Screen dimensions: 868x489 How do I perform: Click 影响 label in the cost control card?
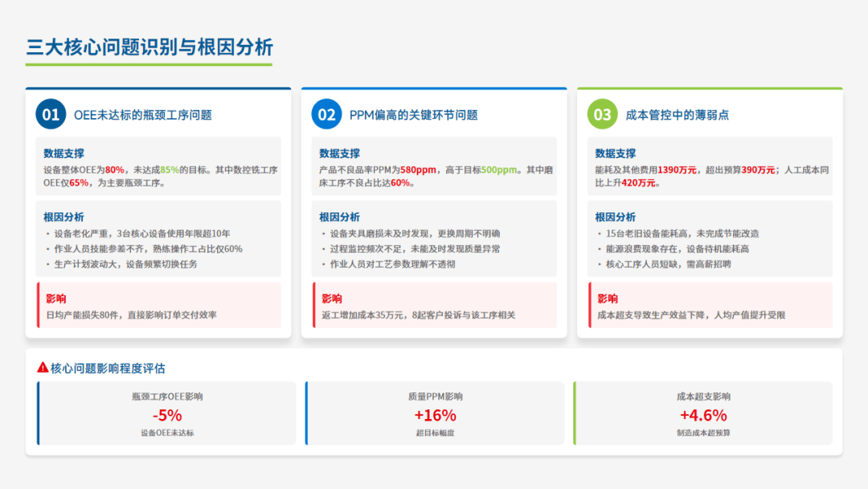pos(608,298)
